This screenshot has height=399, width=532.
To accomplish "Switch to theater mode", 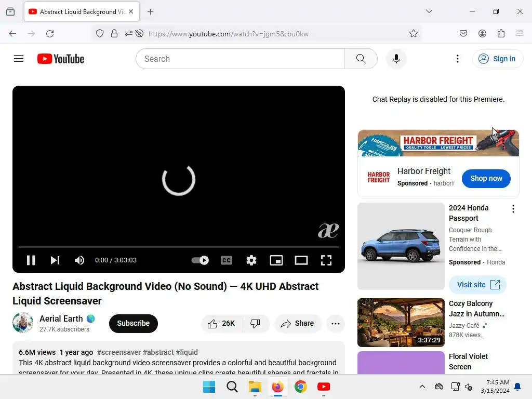I will tap(301, 260).
